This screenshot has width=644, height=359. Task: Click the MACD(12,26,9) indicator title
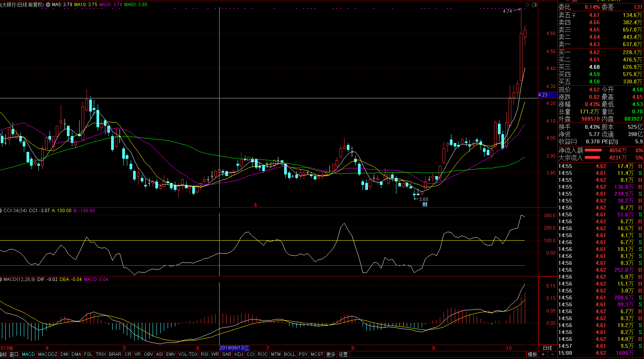click(x=19, y=279)
